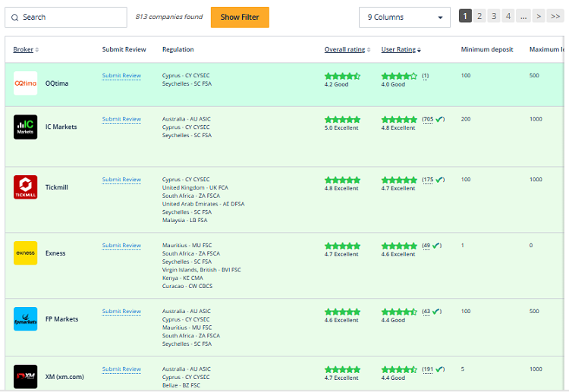Click the Broker column sort arrows
This screenshot has width=569, height=392.
click(36, 50)
